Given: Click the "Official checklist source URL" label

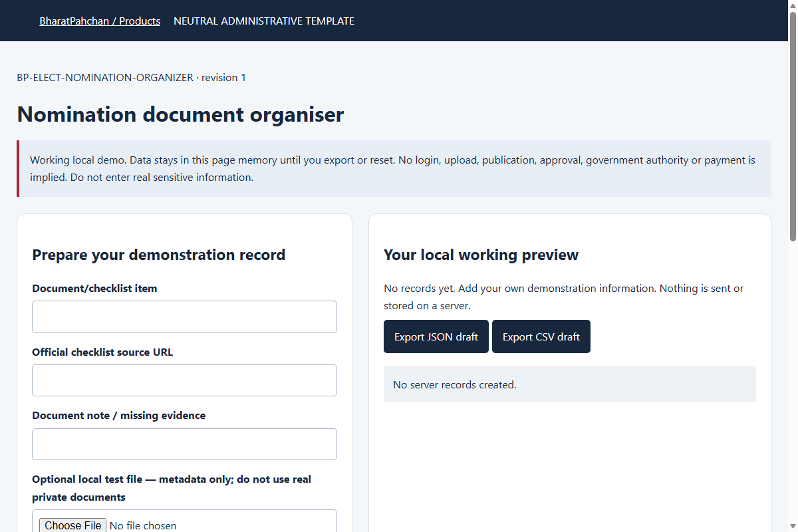Looking at the screenshot, I should (102, 352).
